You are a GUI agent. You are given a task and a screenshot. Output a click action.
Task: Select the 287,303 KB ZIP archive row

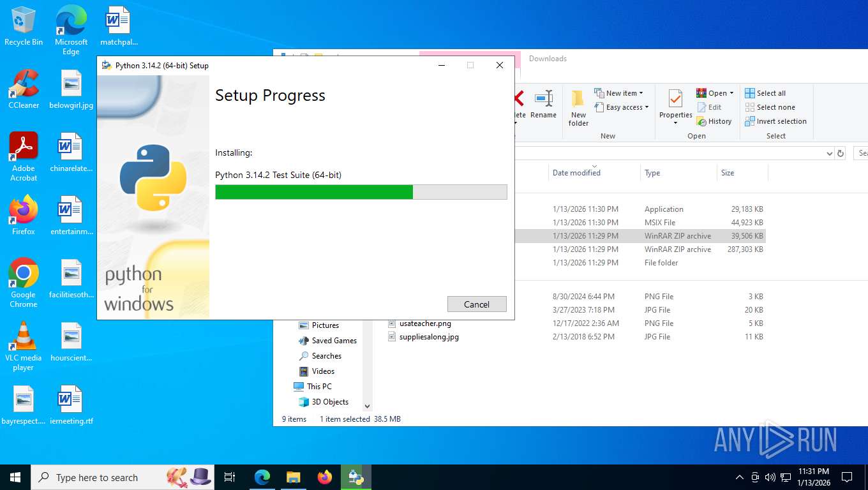[x=640, y=249]
